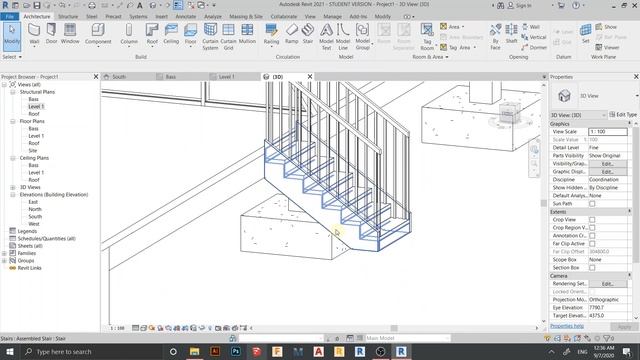Expand the 3D Views tree node

(13, 187)
